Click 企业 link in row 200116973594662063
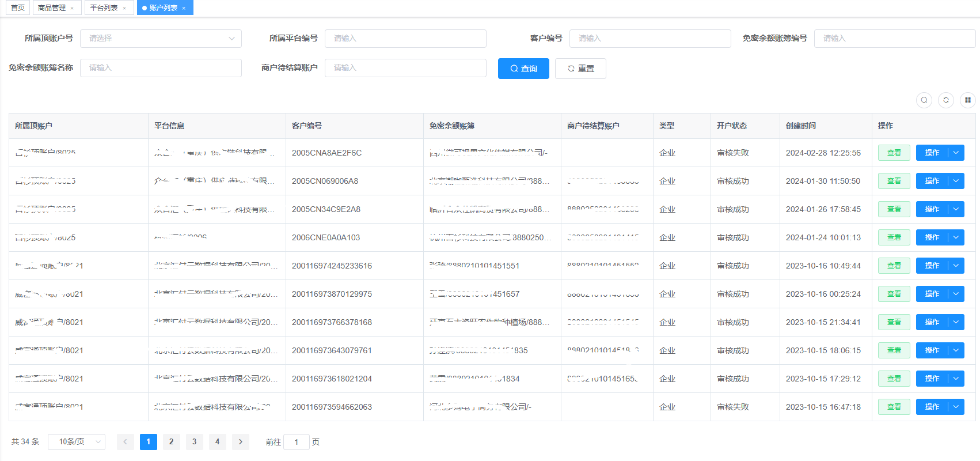 tap(667, 407)
